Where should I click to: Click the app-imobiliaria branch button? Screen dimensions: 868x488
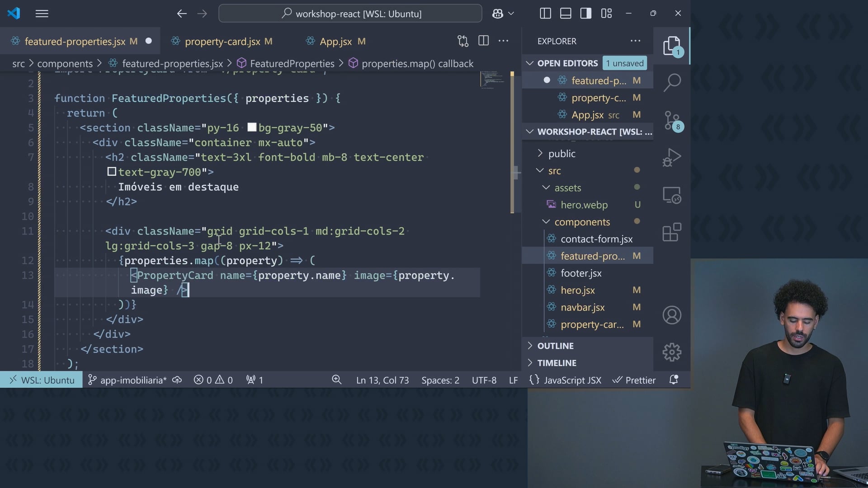[x=128, y=380]
